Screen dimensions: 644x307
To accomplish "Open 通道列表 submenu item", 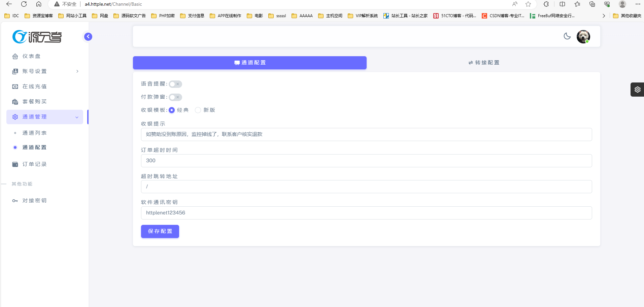I will (34, 133).
